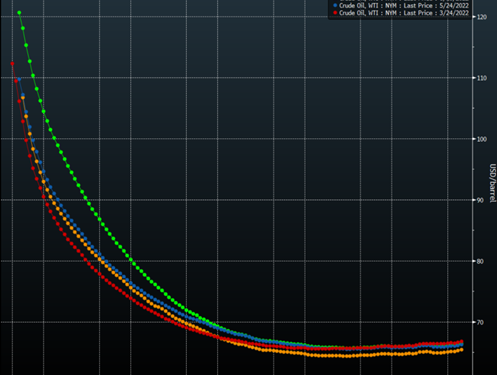Click the green data point on the 80 gridline
Viewport: 497px width, 375px height.
coord(131,260)
